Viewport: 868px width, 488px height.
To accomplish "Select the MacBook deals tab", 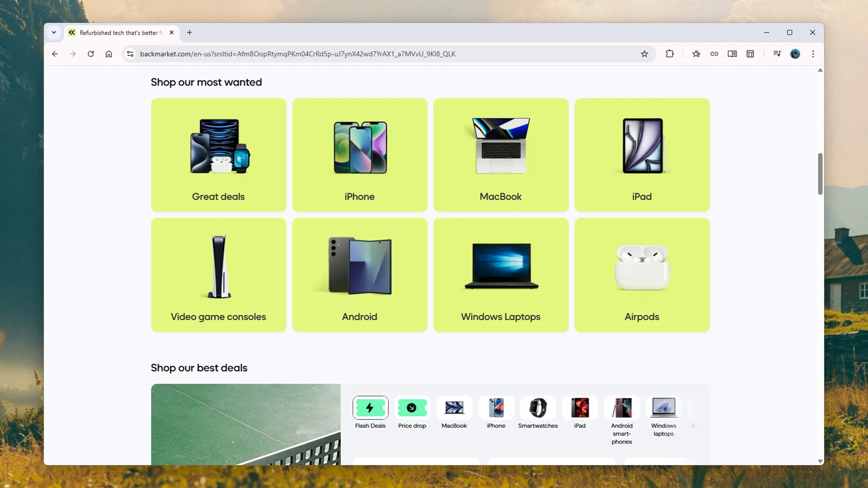I will coord(454,413).
